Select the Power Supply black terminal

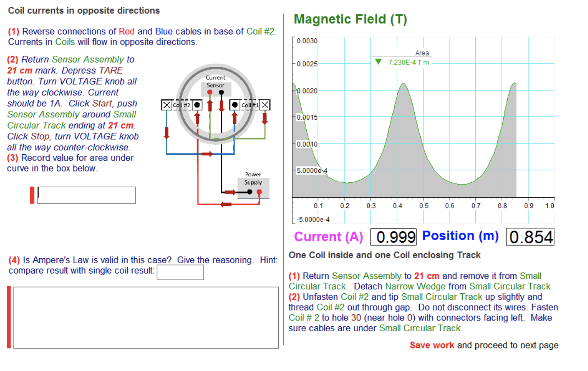249,191
